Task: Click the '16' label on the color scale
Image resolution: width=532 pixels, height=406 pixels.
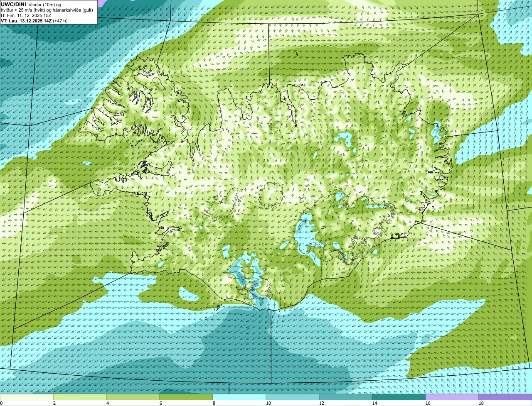Action: coord(428,403)
